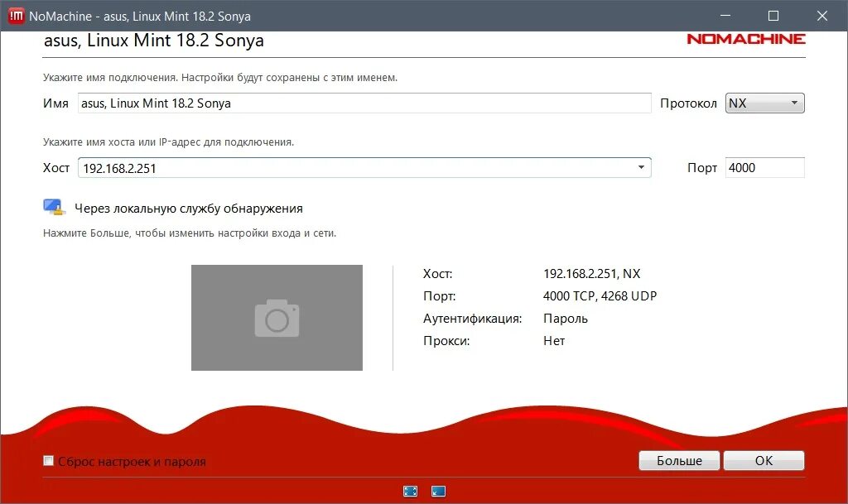
Task: Click the Пароль authentication value
Action: pyautogui.click(x=565, y=319)
